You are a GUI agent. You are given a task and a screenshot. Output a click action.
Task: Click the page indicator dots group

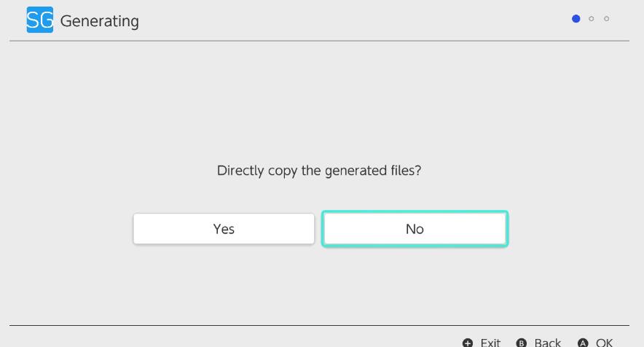point(592,19)
